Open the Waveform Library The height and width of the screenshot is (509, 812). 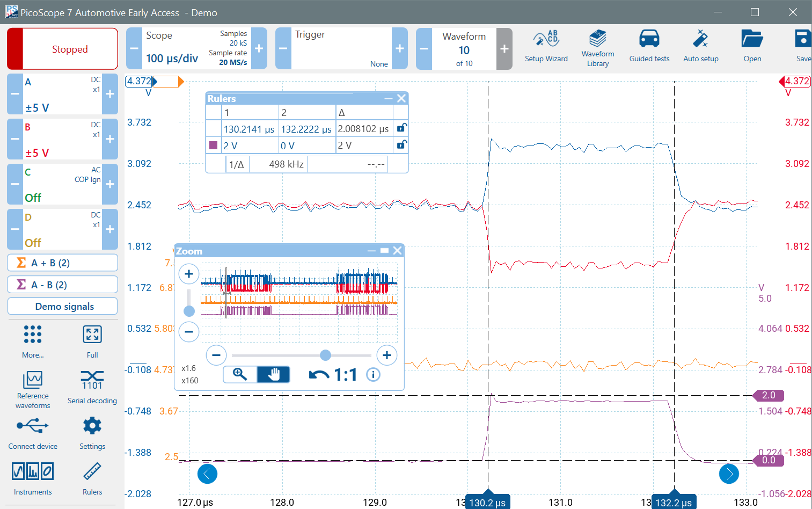pyautogui.click(x=598, y=48)
